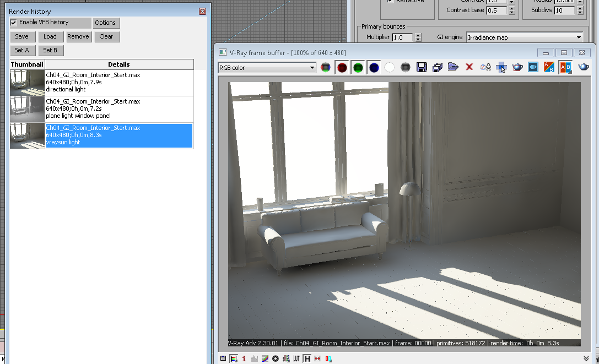The image size is (599, 364).
Task: Click the frame buffer render time status text
Action: (x=525, y=343)
